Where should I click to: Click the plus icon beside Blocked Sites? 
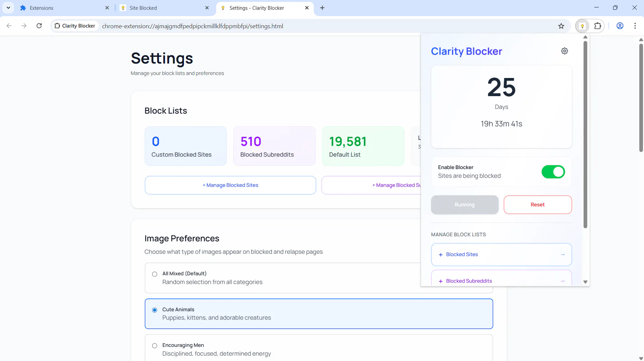[x=441, y=255]
